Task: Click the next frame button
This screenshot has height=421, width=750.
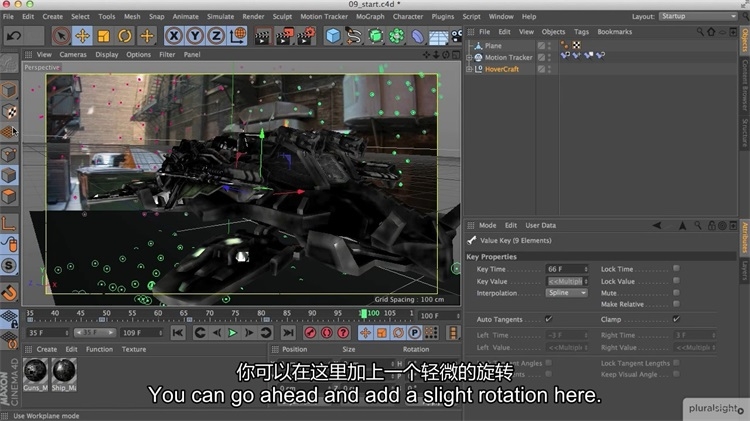Action: 249,332
